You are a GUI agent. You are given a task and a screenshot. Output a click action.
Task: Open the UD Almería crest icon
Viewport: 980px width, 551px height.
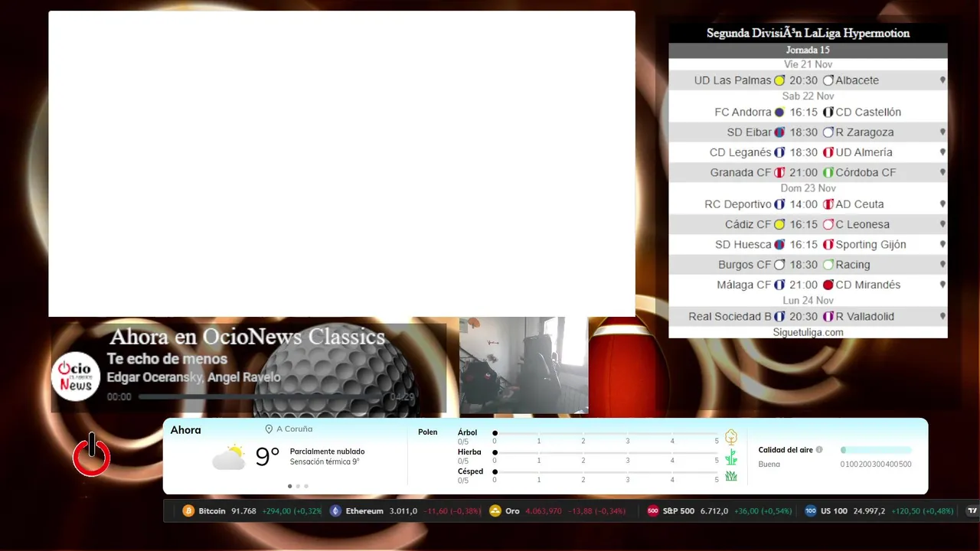click(828, 152)
